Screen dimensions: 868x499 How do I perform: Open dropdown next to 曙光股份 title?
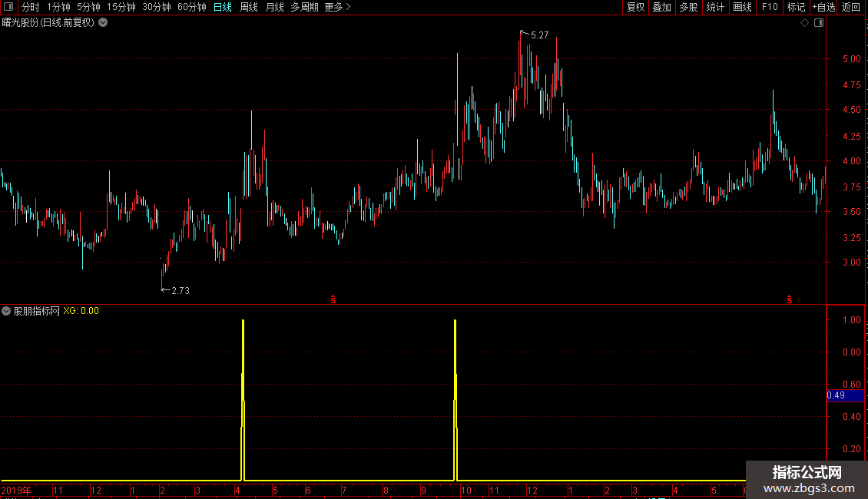(103, 23)
